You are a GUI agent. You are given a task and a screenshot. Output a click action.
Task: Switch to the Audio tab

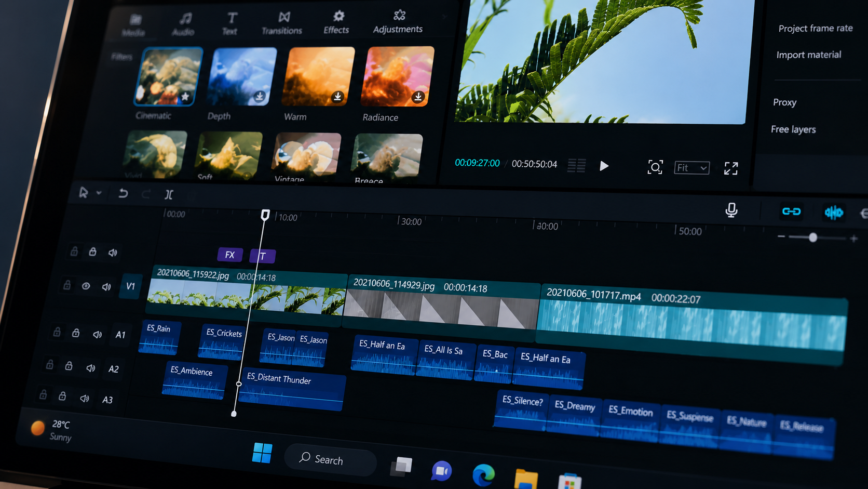coord(184,25)
